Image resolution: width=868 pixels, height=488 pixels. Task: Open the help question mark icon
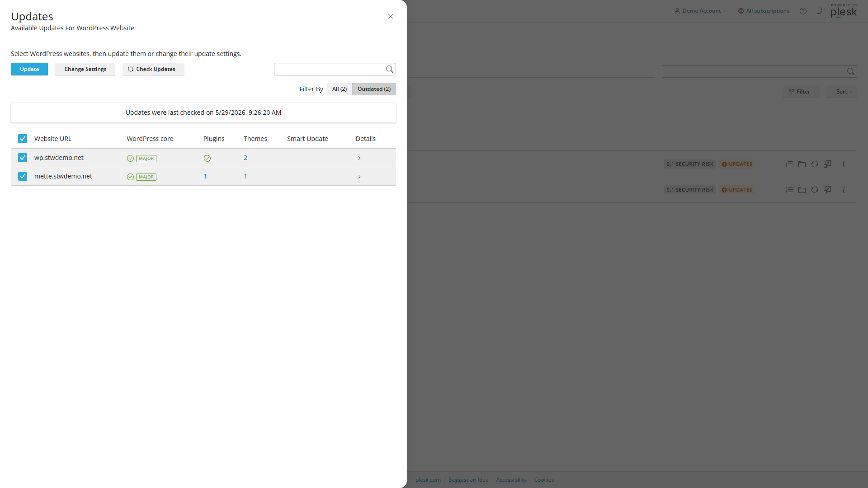803,11
